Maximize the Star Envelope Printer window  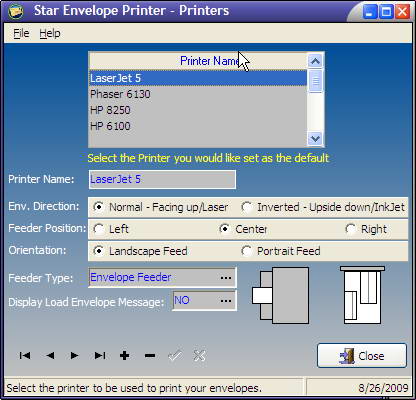pos(386,12)
